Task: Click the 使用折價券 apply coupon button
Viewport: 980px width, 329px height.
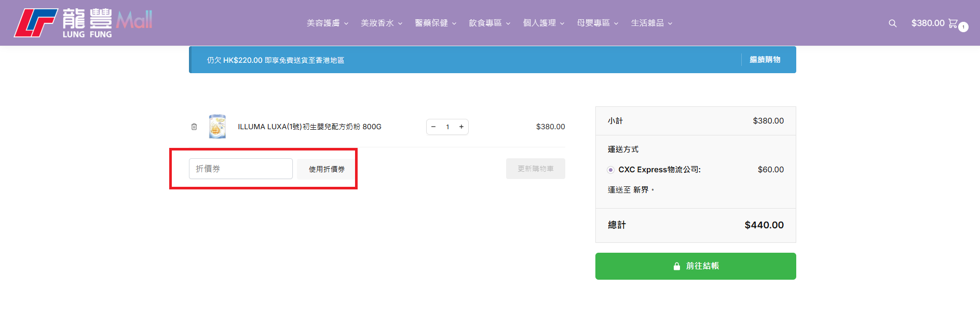Action: pos(326,169)
